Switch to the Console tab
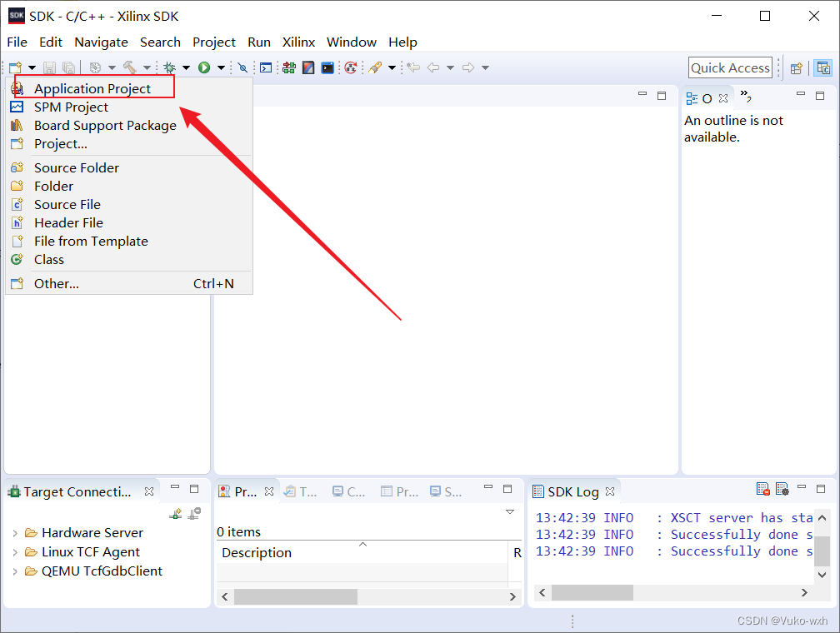Screen dimensions: 840x633 click(x=348, y=491)
